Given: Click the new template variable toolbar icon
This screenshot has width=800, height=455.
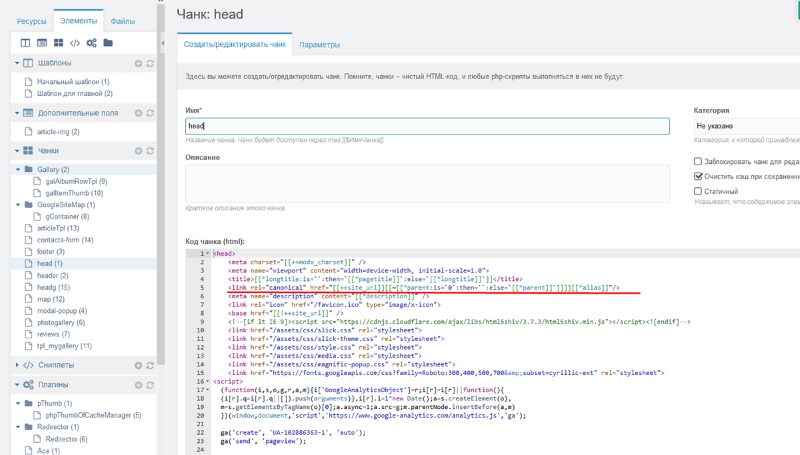Looking at the screenshot, I should pos(42,43).
